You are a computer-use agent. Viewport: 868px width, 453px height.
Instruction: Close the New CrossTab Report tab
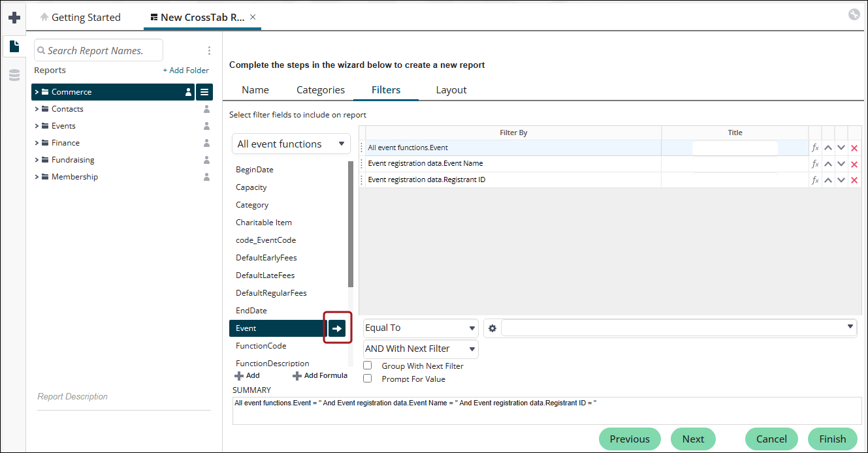click(253, 17)
